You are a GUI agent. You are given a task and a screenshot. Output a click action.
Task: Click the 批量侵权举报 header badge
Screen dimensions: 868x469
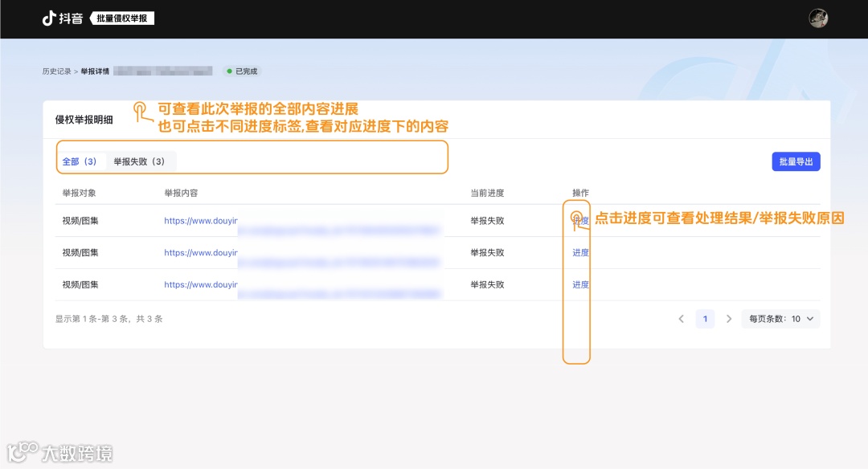click(122, 18)
